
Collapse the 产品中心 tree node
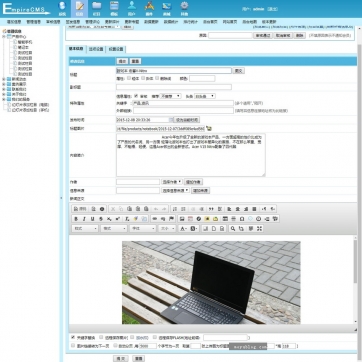(x=4, y=37)
